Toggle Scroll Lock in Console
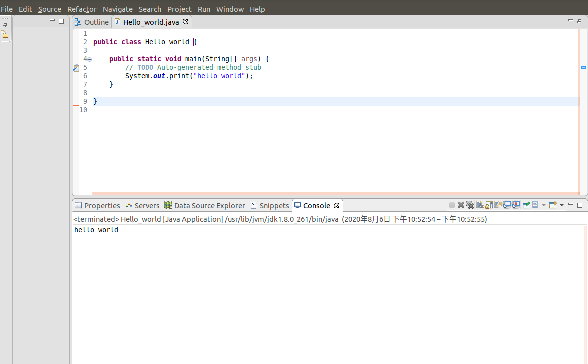The width and height of the screenshot is (588, 364). tap(489, 205)
